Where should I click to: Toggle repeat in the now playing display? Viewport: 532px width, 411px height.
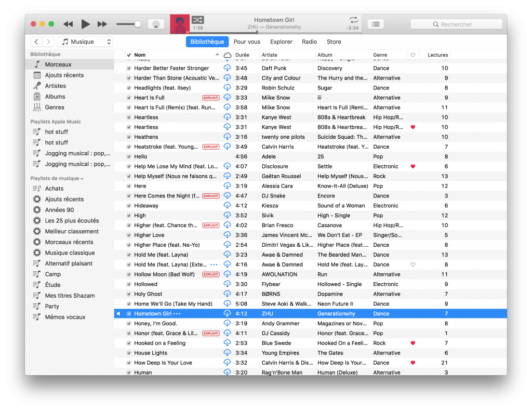point(353,20)
